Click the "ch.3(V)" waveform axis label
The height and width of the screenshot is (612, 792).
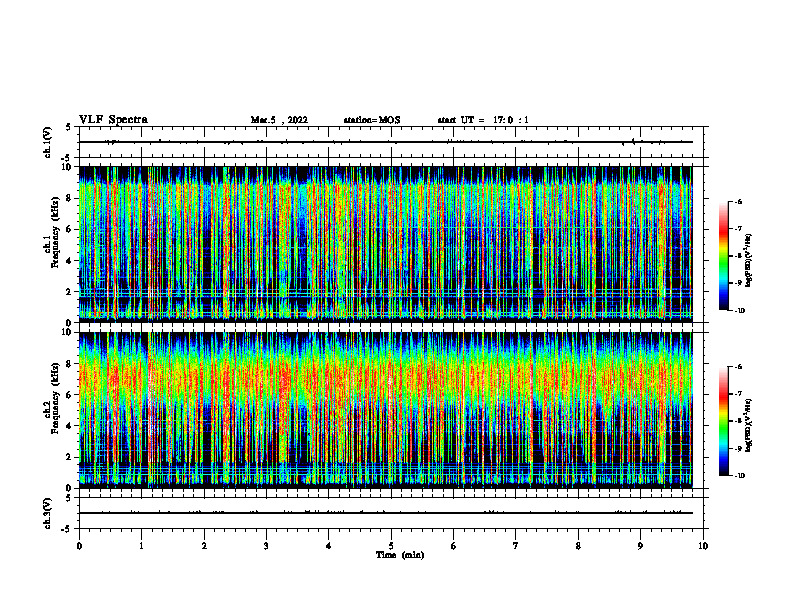click(x=47, y=513)
